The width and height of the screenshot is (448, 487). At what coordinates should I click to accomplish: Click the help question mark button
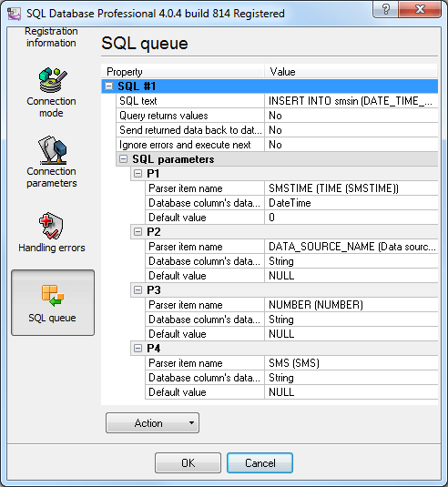coord(385,9)
